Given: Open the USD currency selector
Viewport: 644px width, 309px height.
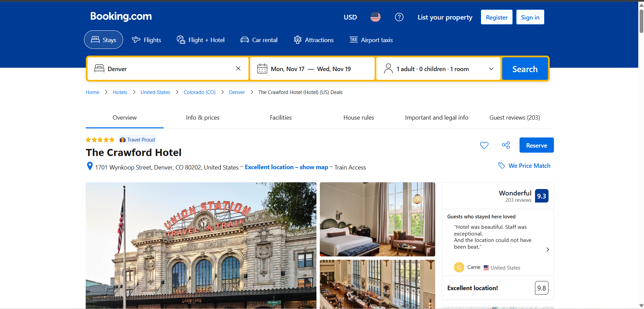Looking at the screenshot, I should click(x=350, y=17).
